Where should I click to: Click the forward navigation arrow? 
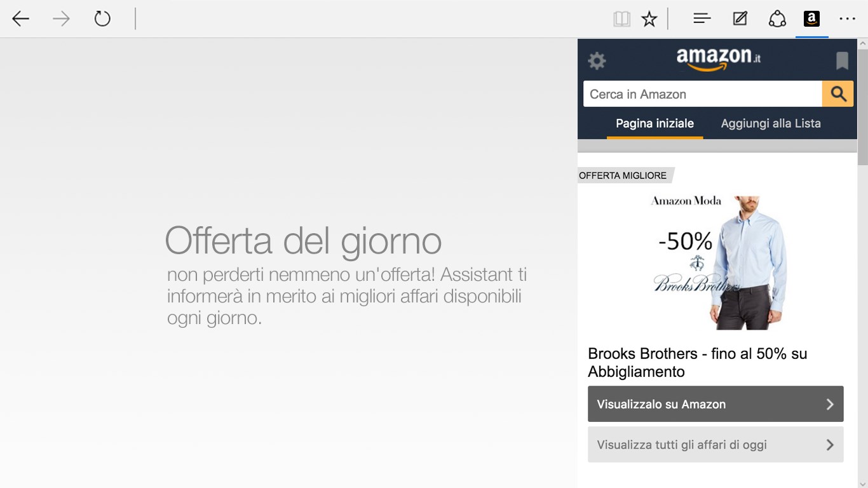click(x=61, y=19)
